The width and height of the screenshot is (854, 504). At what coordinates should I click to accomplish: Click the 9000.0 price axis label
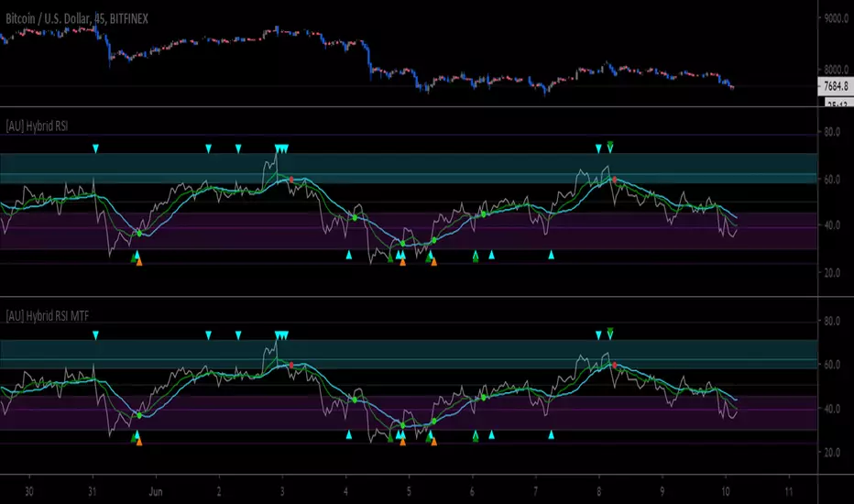pyautogui.click(x=835, y=16)
